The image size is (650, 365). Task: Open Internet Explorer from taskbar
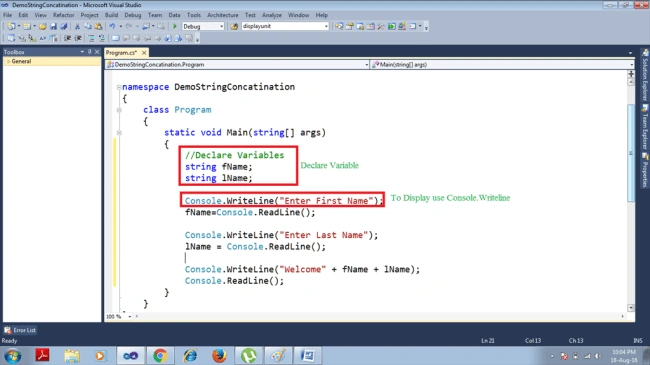pos(190,356)
